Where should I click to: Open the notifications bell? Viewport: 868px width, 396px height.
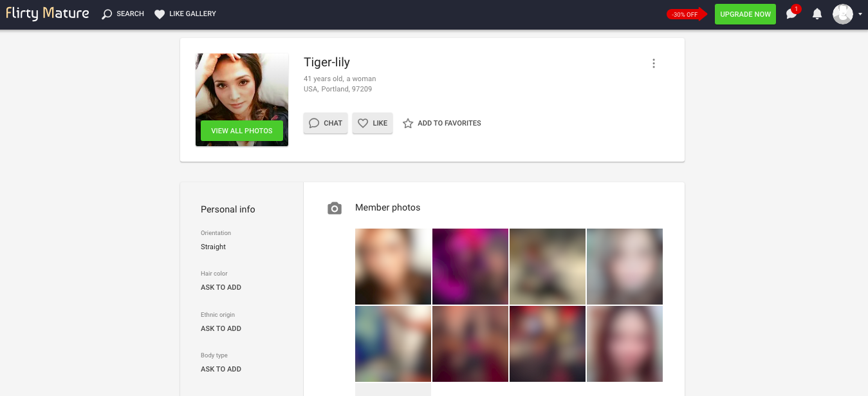coord(817,14)
